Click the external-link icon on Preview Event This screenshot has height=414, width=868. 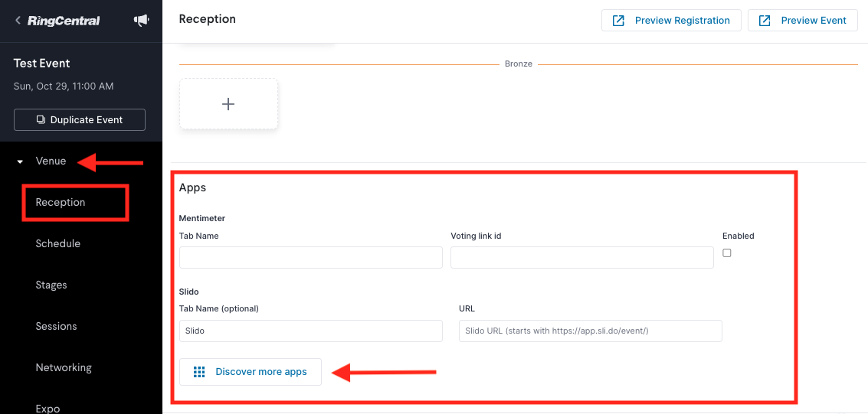tap(765, 21)
